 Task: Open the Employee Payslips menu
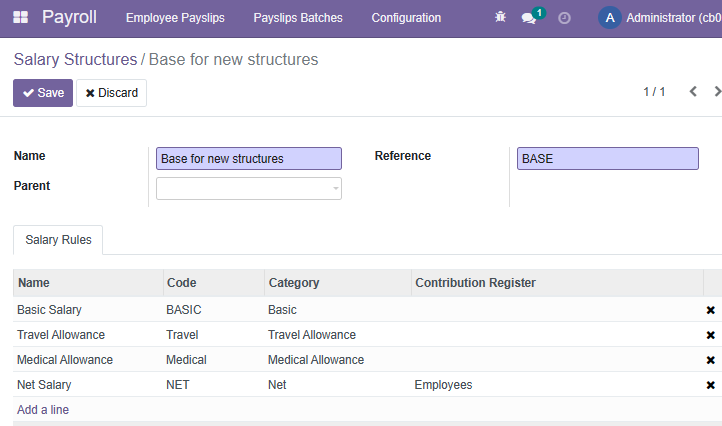[175, 18]
